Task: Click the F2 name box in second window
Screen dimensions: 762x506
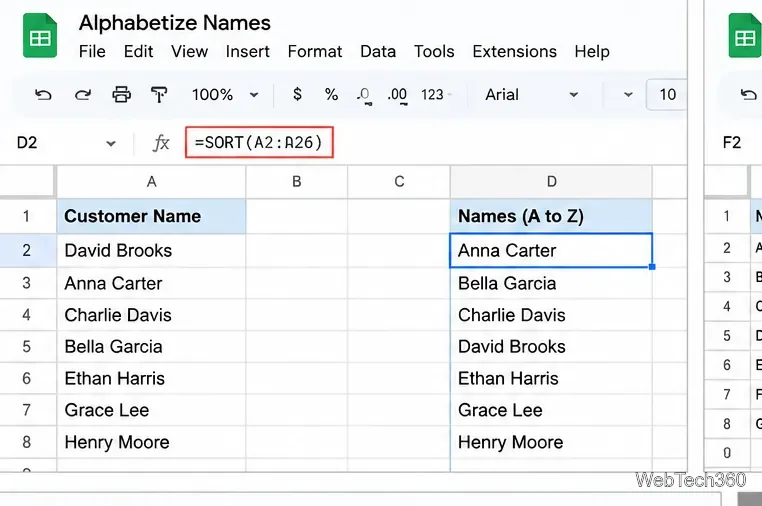Action: (732, 143)
